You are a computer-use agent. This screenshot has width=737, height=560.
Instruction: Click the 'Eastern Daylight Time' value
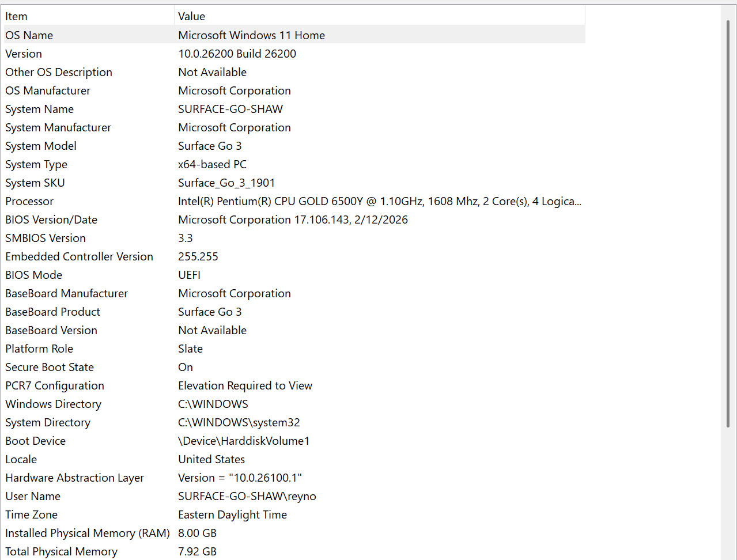tap(232, 514)
